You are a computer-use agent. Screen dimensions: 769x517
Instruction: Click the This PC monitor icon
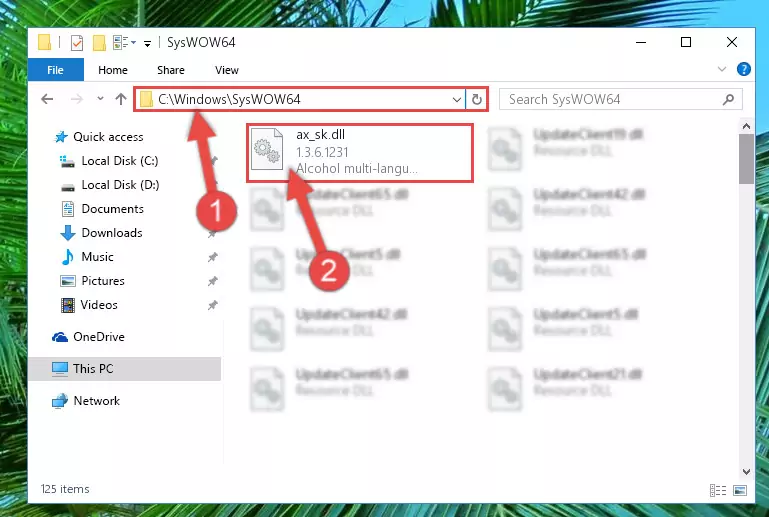[x=60, y=369]
